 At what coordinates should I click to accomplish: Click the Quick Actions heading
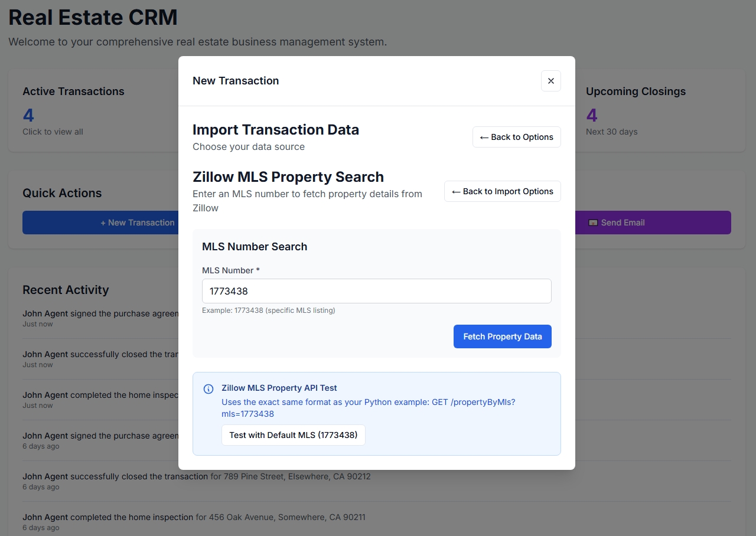pyautogui.click(x=62, y=193)
